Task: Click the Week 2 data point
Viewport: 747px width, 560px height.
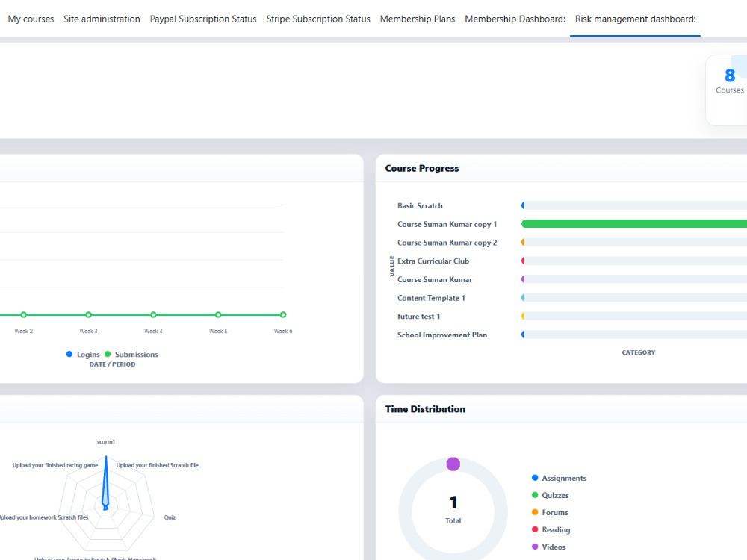Action: 23,315
